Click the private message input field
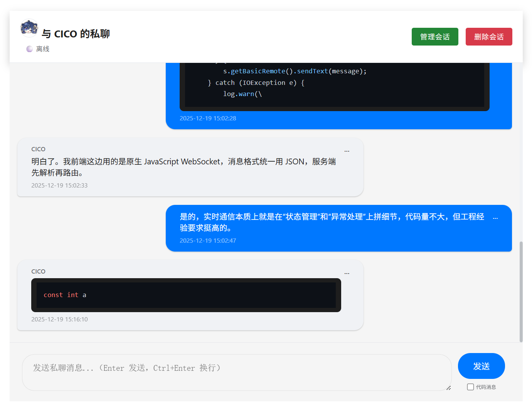Image resolution: width=532 pixels, height=414 pixels. [x=237, y=372]
